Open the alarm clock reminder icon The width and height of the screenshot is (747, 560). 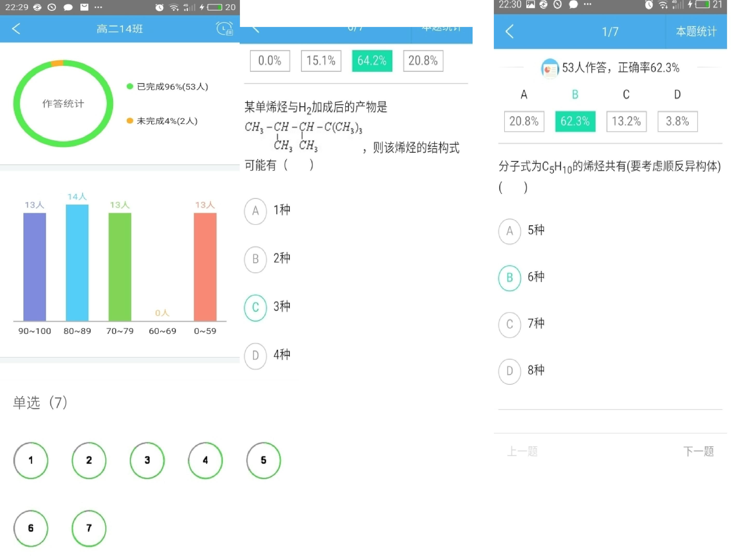click(225, 29)
